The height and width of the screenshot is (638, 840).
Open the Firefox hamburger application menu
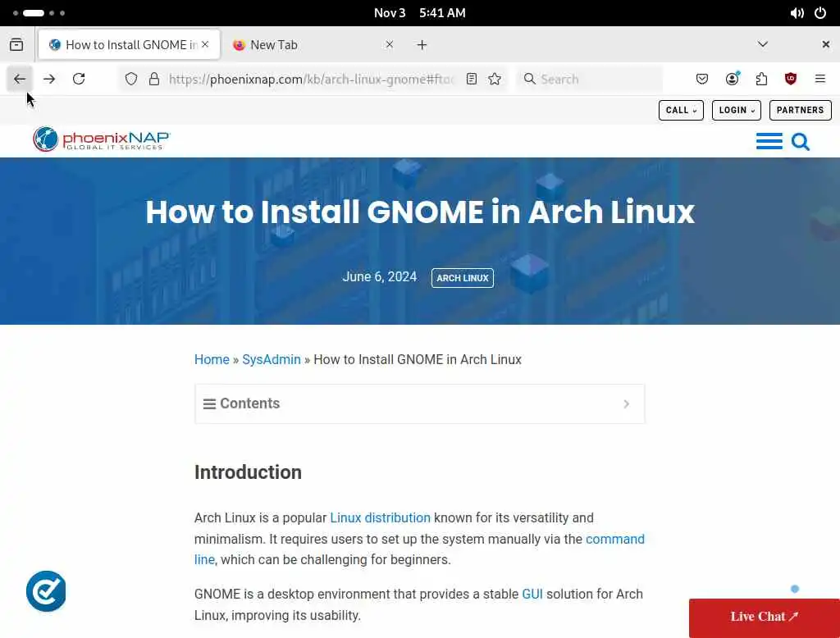click(819, 80)
